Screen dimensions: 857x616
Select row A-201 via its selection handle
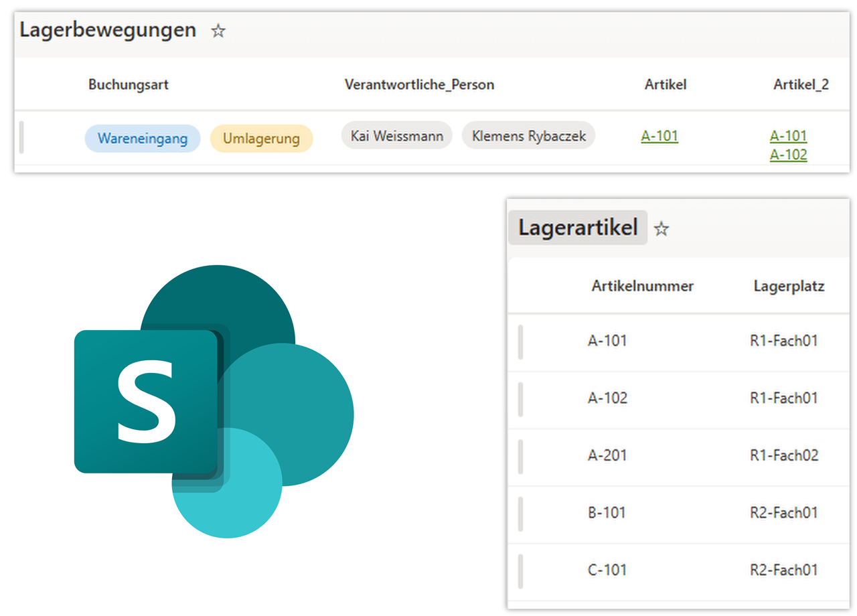(x=520, y=457)
